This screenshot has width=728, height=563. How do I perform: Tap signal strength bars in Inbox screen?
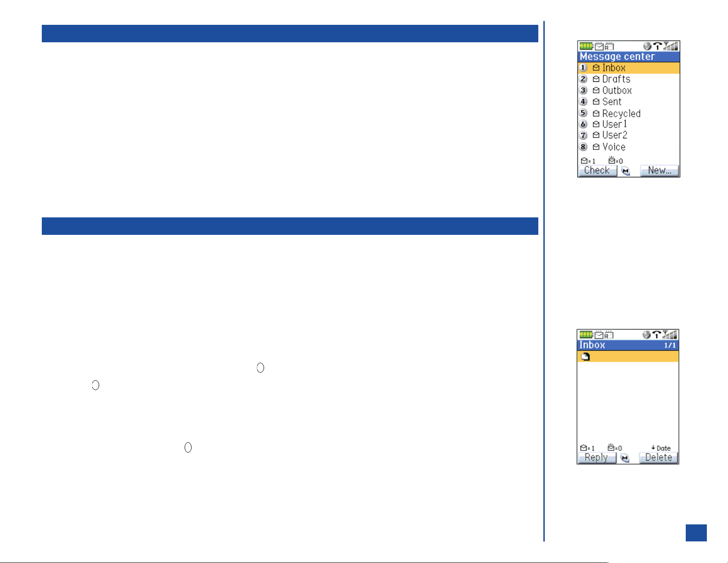pos(670,335)
